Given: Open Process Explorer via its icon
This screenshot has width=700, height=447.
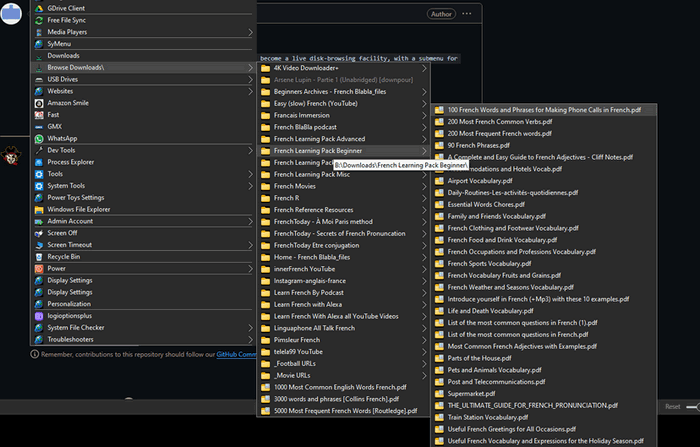Looking at the screenshot, I should (37, 162).
